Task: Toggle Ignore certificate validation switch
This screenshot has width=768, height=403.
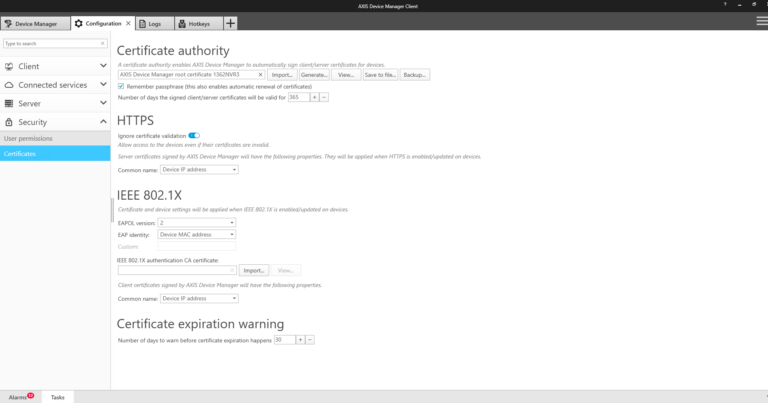Action: point(194,135)
